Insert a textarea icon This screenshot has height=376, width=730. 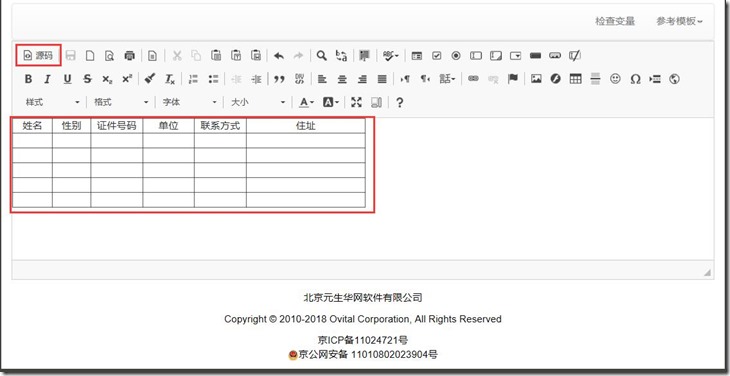click(496, 56)
